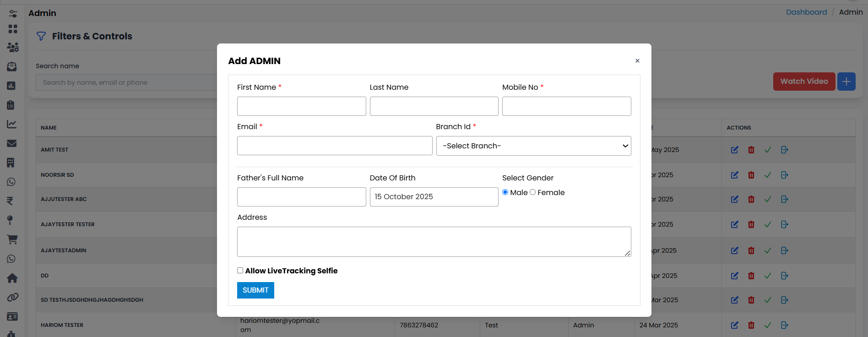Viewport: 868px width, 337px height.
Task: Select the Male gender radio button
Action: (x=505, y=192)
